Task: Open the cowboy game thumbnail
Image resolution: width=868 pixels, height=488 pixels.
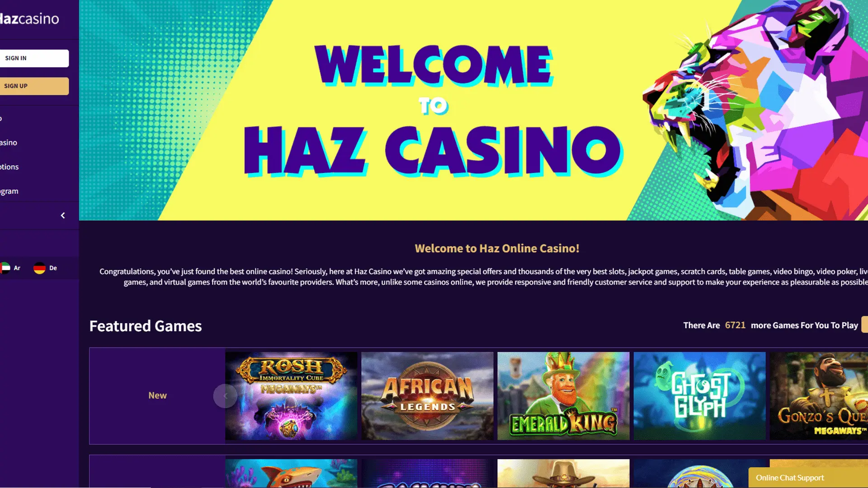Action: [x=563, y=473]
